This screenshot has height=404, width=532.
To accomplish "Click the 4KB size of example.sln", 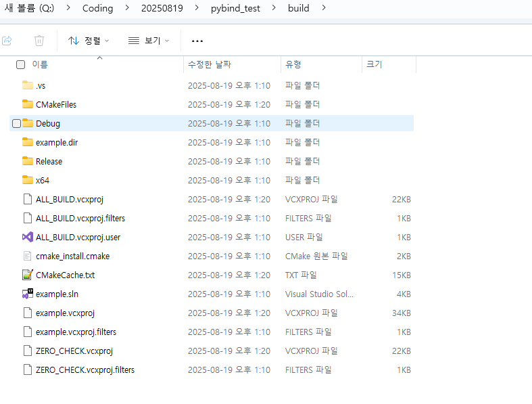I will pyautogui.click(x=404, y=294).
